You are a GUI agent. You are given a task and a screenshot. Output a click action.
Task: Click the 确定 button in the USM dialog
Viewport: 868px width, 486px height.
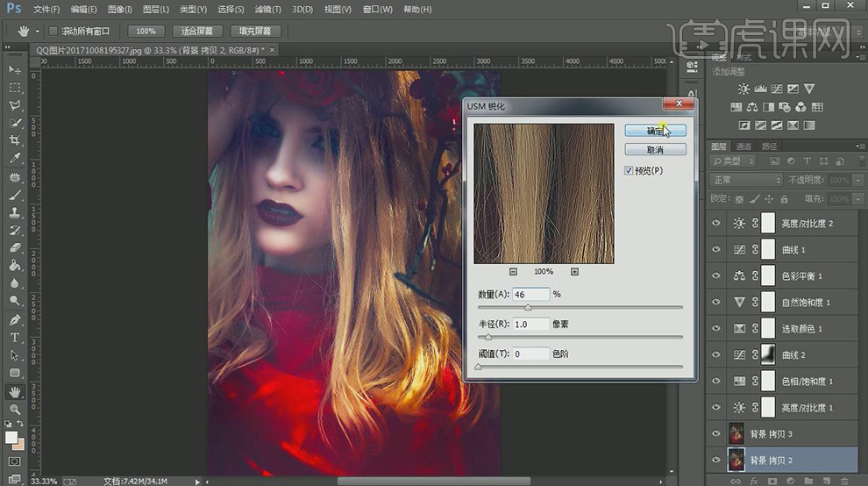655,131
